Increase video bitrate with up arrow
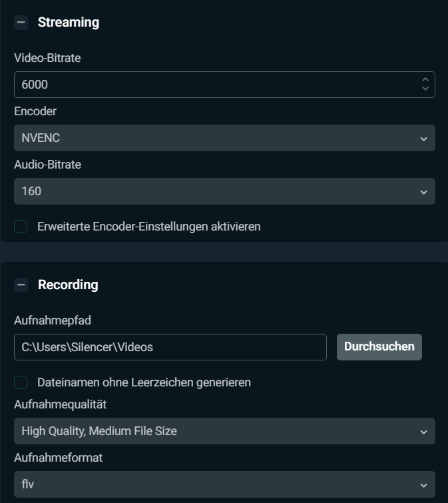Screen dimensions: 448x503 click(425, 80)
